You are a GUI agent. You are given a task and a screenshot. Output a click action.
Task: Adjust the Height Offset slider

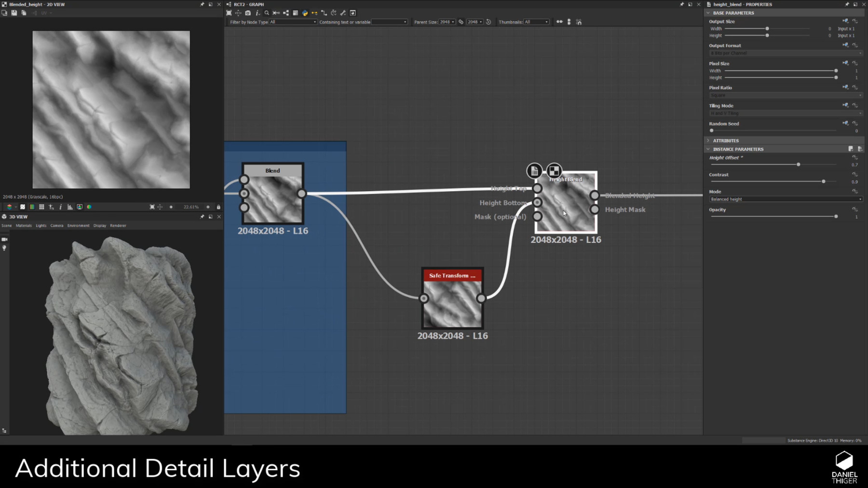(798, 164)
